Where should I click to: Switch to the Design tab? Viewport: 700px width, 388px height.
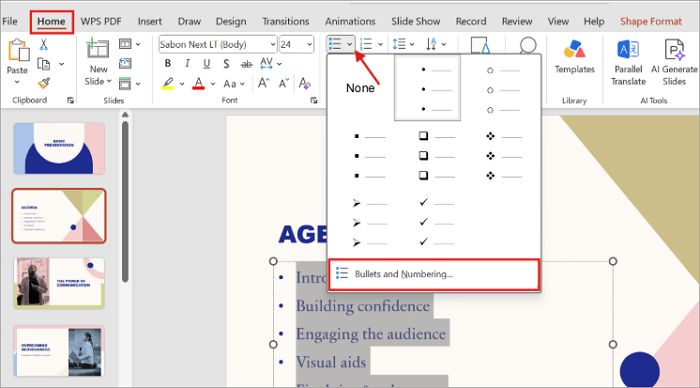click(x=231, y=21)
